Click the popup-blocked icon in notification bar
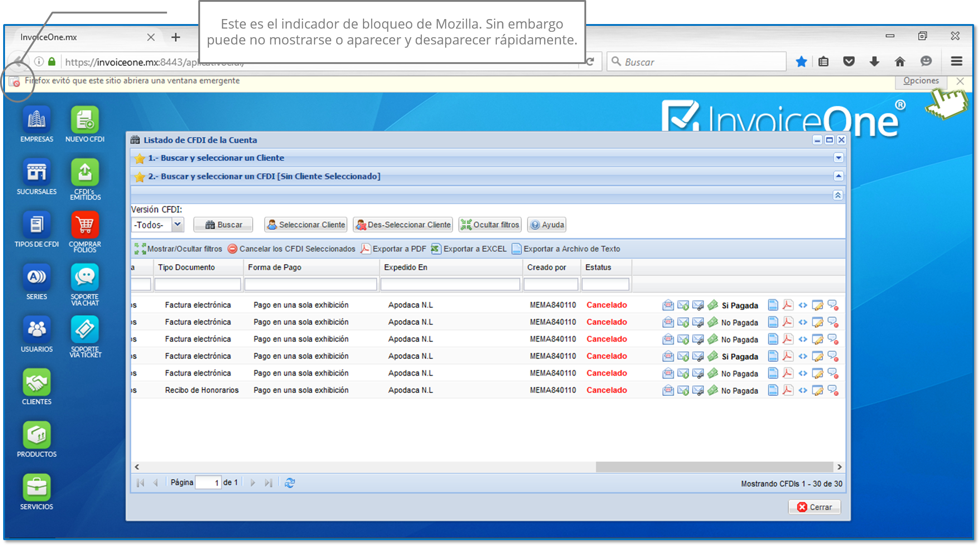Viewport: 980px width, 546px height. 15,81
